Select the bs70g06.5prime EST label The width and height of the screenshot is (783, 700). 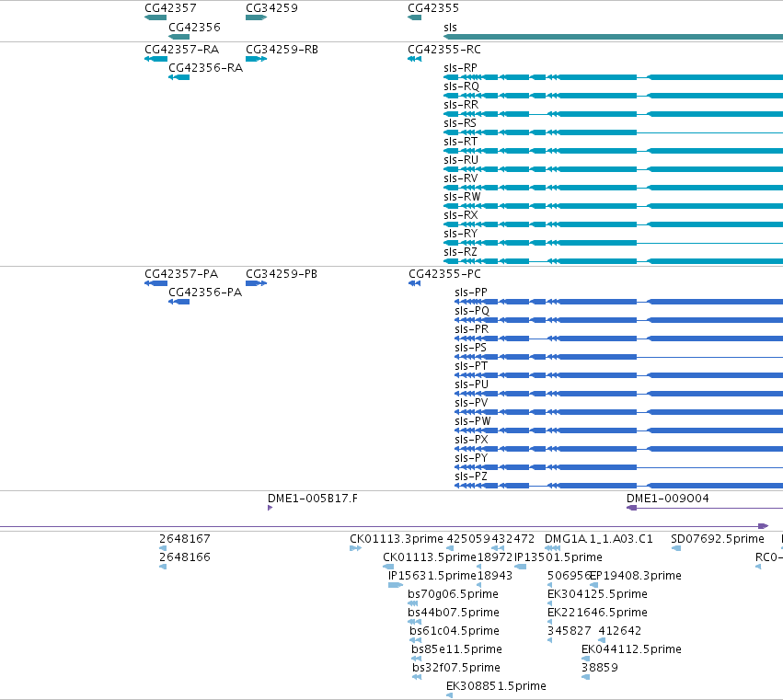(x=453, y=594)
